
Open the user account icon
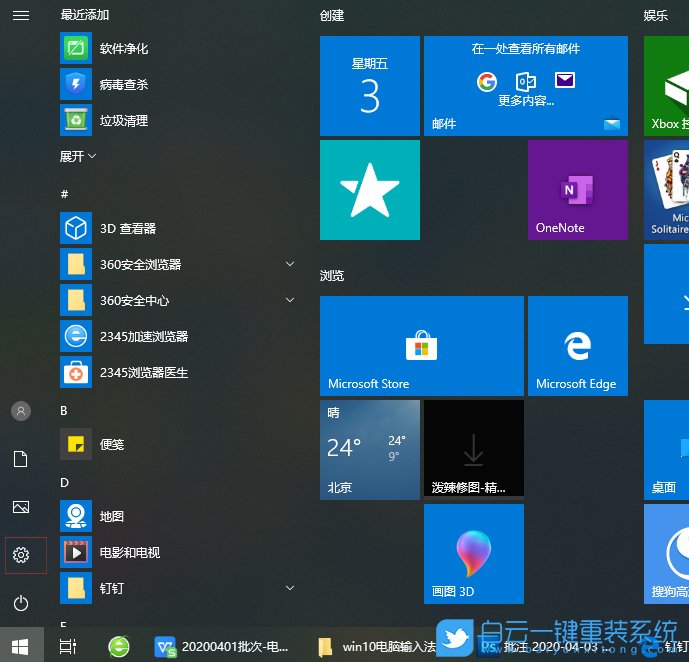pyautogui.click(x=21, y=411)
